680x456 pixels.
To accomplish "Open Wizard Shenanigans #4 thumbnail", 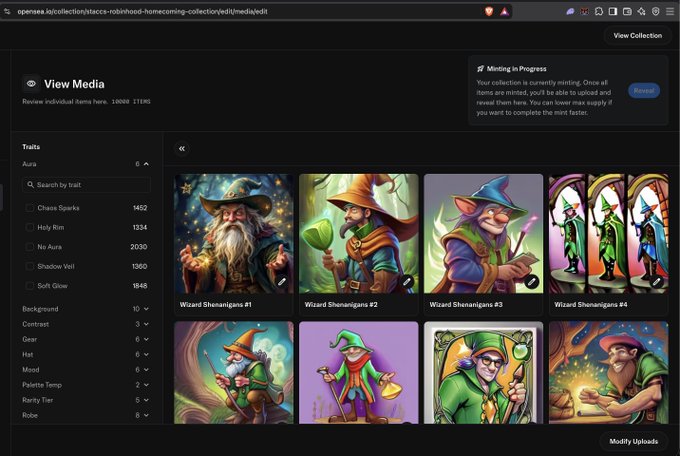I will (608, 233).
